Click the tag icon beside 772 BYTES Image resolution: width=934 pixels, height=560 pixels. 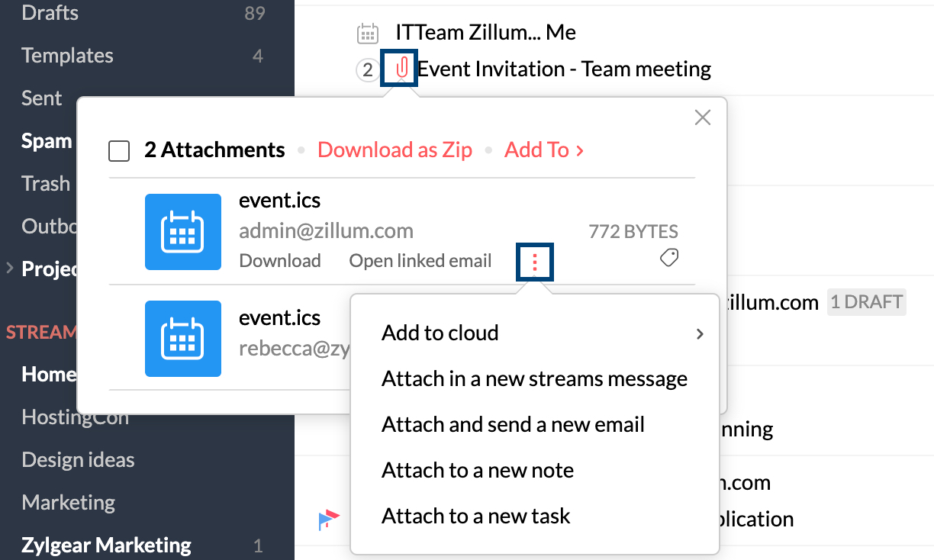668,258
